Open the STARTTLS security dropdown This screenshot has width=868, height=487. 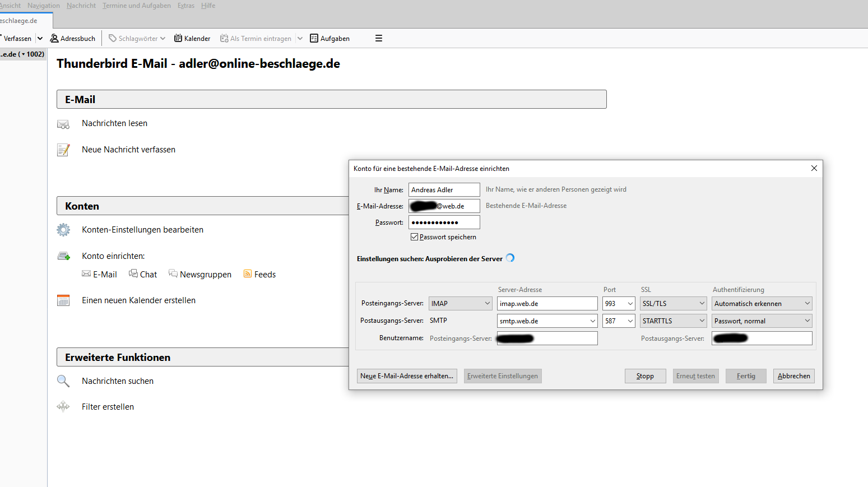[673, 321]
